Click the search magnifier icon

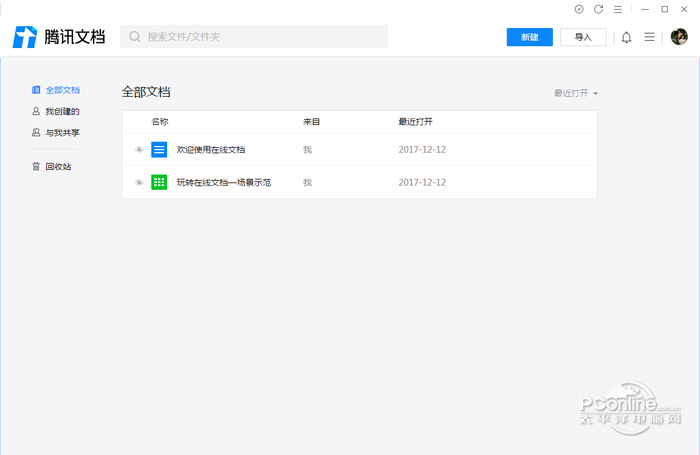(134, 37)
